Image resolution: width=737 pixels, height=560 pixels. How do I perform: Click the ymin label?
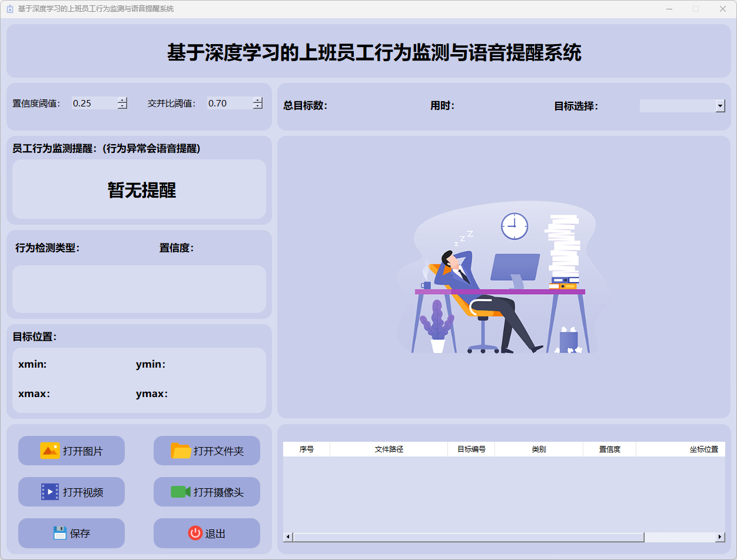tap(151, 365)
